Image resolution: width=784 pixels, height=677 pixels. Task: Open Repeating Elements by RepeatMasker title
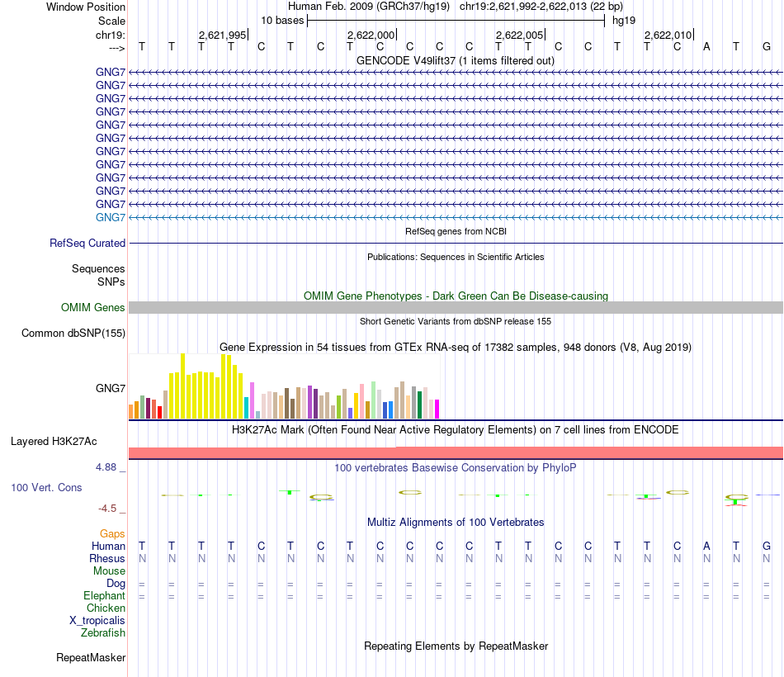tap(456, 646)
